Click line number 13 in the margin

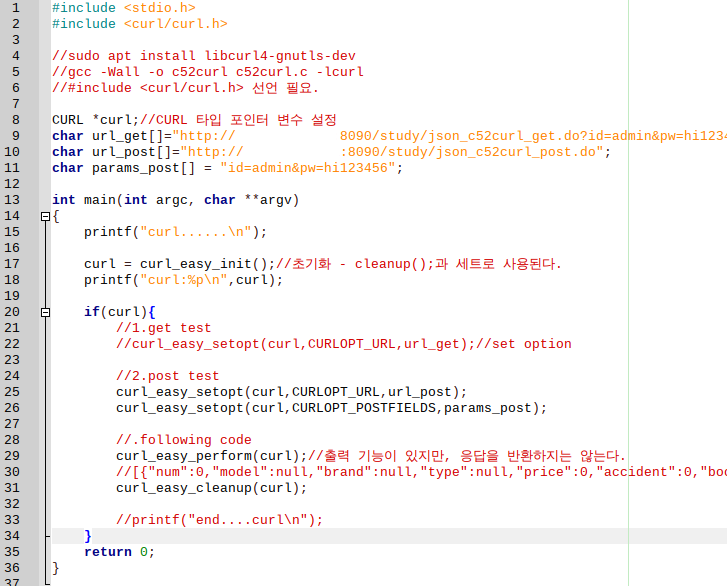[12, 200]
